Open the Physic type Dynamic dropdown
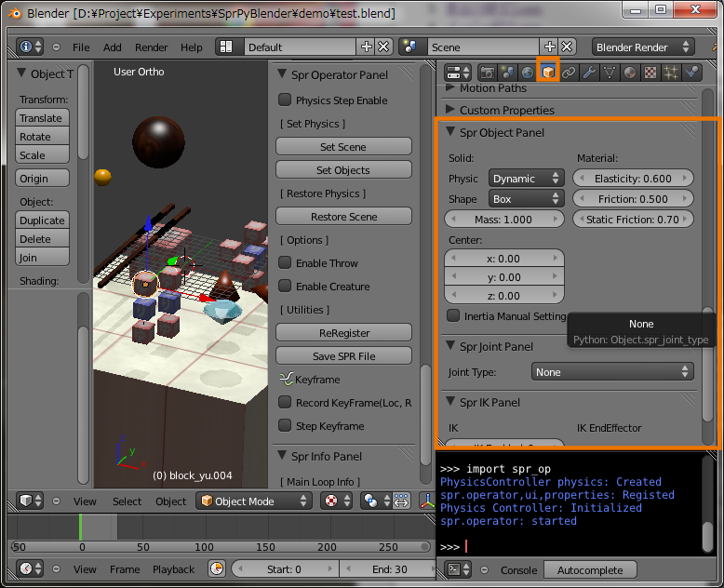The width and height of the screenshot is (724, 588). [526, 178]
